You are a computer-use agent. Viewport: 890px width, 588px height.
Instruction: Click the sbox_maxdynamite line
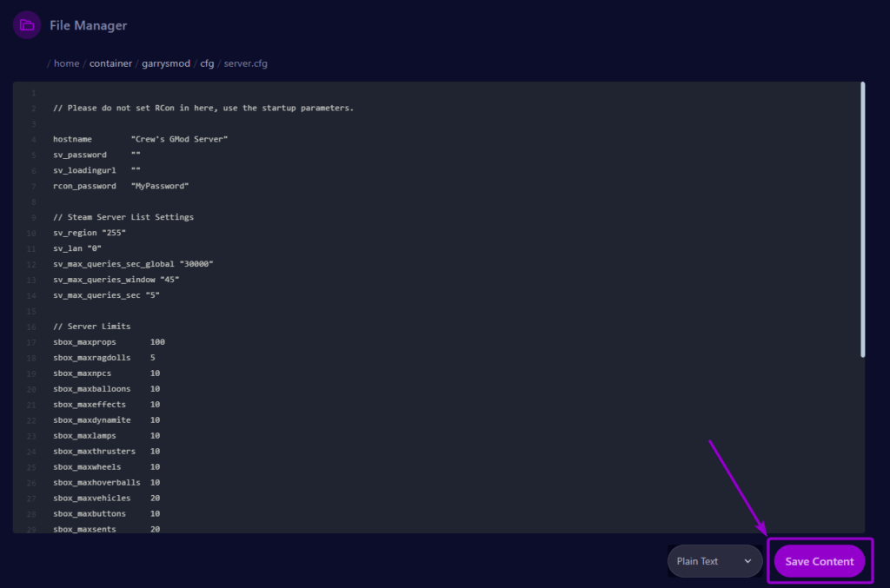click(107, 420)
